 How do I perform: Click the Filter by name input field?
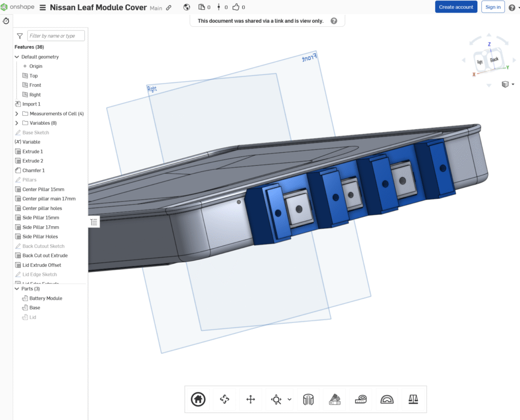point(56,36)
